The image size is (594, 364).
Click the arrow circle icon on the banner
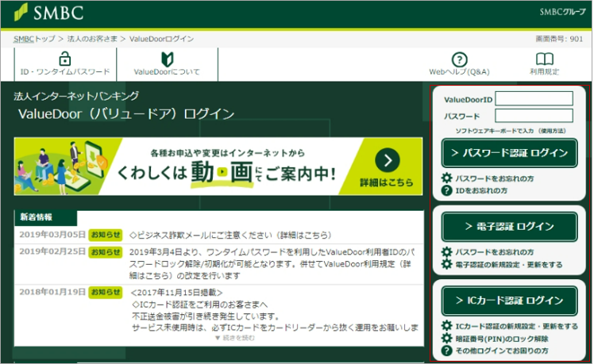tap(388, 160)
